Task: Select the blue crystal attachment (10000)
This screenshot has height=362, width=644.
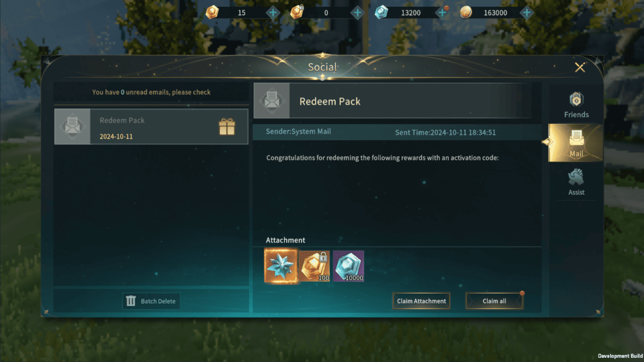Action: coord(348,266)
